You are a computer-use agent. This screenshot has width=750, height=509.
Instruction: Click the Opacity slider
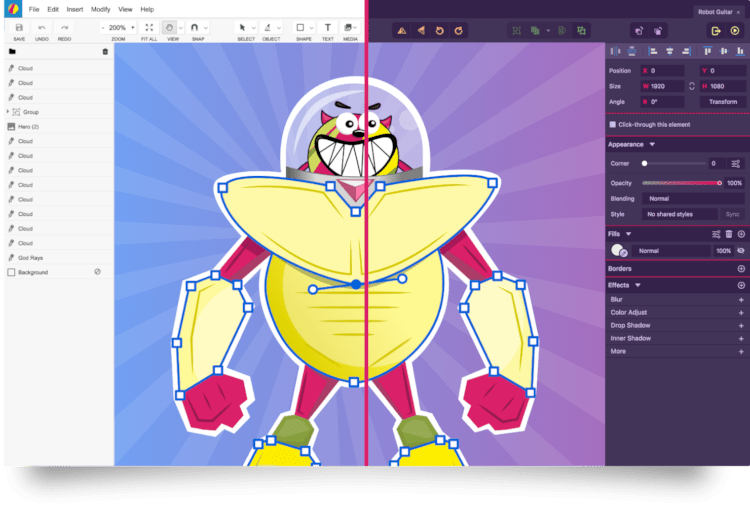click(680, 183)
